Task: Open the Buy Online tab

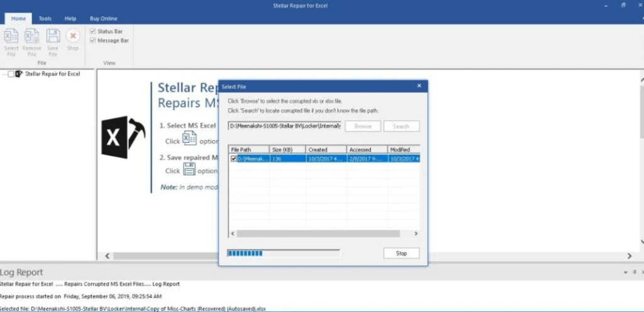Action: coord(104,18)
